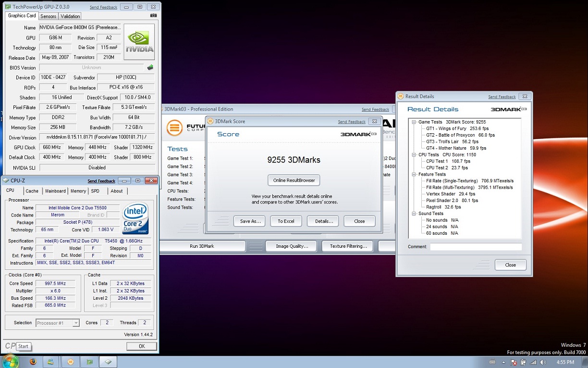Open the volume speaker tray icon

[x=543, y=362]
